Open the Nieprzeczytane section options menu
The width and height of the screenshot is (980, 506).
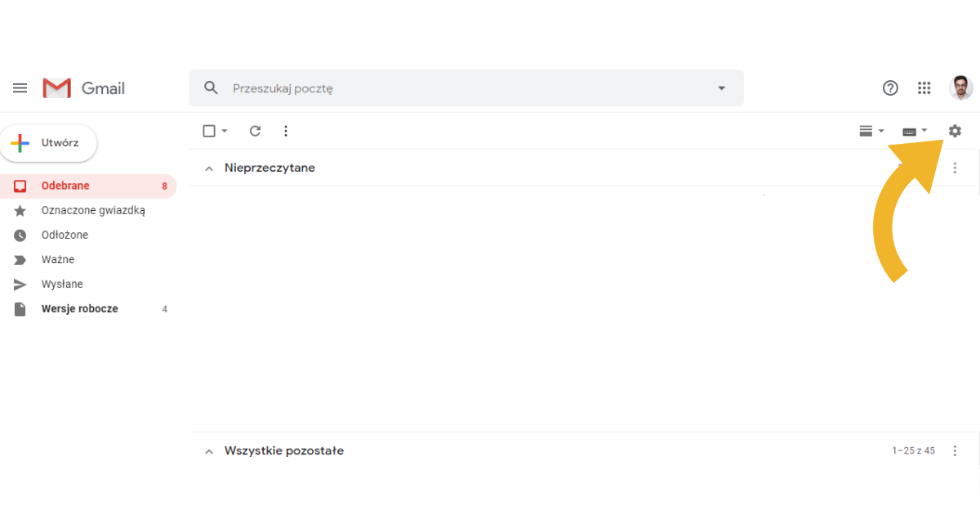955,168
